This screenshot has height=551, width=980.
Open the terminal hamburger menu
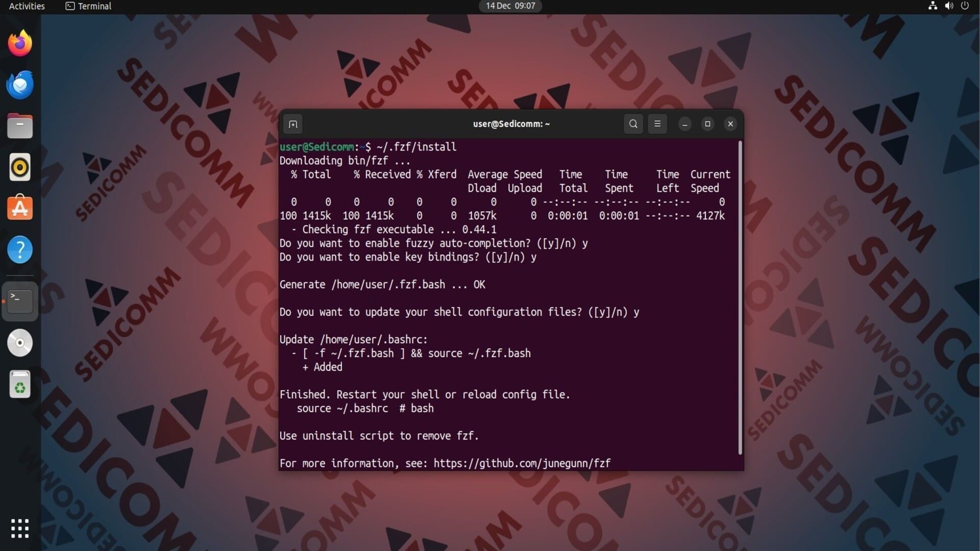tap(657, 124)
